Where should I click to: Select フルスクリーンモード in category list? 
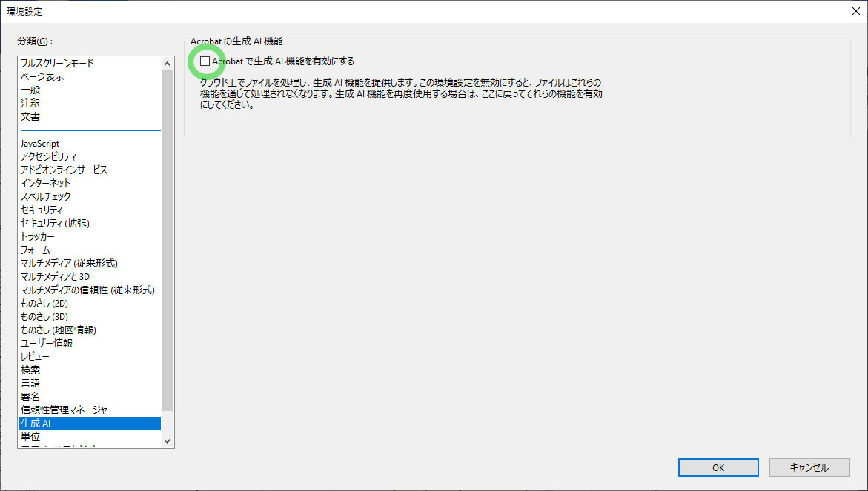pos(57,64)
